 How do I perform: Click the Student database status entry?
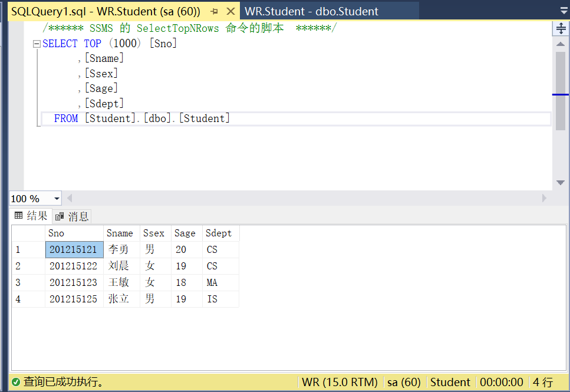450,382
